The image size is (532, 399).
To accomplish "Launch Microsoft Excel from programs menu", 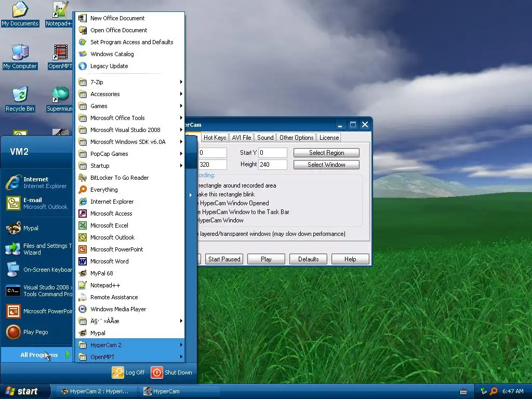I will 129,225.
